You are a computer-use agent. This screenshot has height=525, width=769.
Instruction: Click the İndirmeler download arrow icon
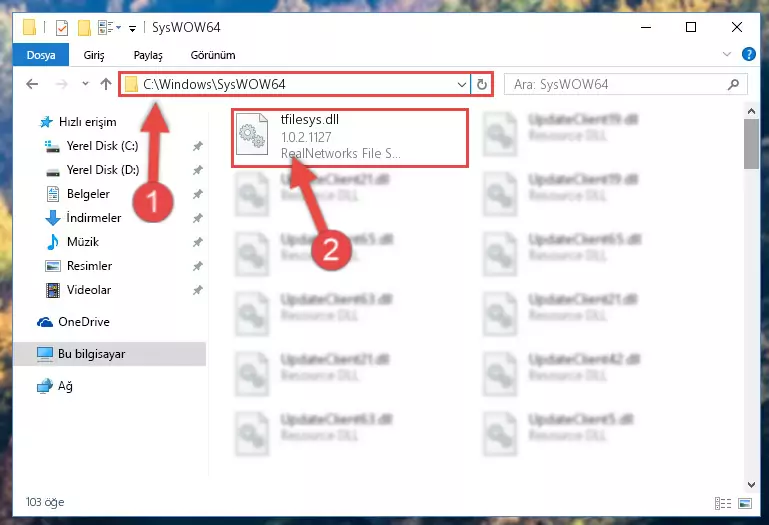click(x=52, y=218)
